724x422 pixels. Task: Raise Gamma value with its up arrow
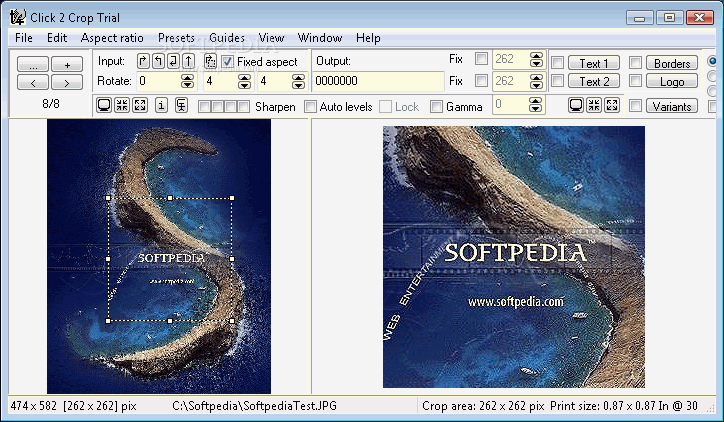pyautogui.click(x=535, y=101)
